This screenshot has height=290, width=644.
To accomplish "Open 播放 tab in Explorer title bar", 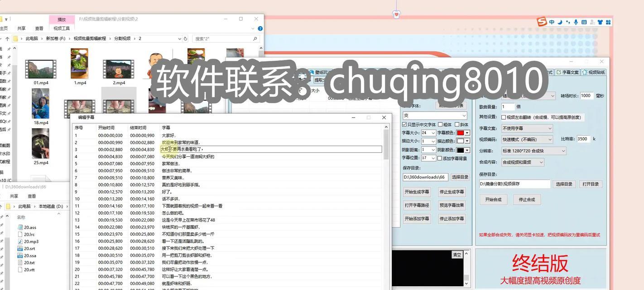I will click(62, 19).
